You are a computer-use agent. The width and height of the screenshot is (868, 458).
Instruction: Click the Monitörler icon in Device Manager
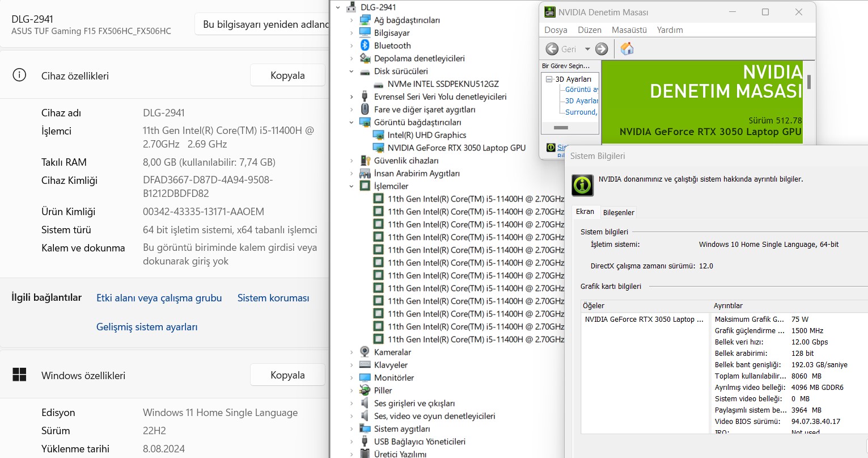tap(365, 377)
